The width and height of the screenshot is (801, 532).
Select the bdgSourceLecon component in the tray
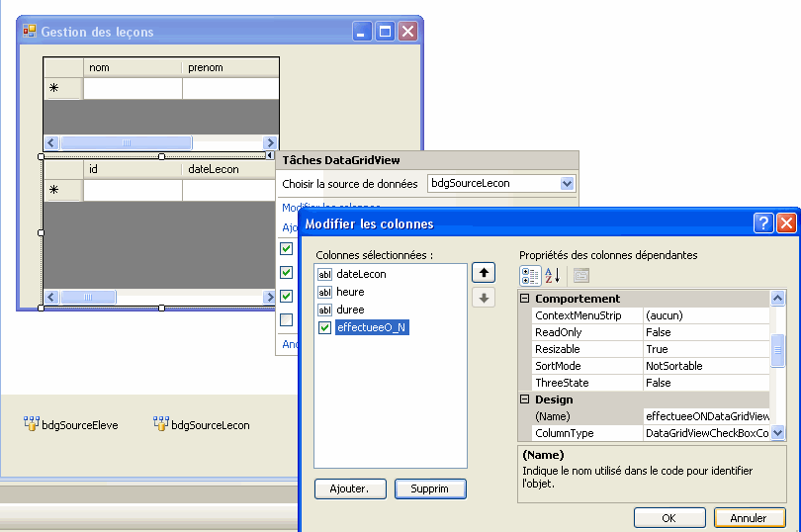click(202, 424)
